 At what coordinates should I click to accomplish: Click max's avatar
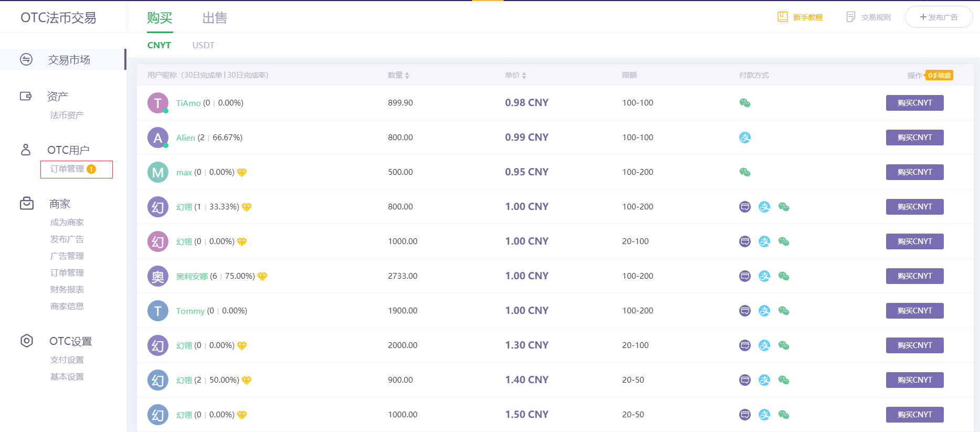[x=158, y=172]
